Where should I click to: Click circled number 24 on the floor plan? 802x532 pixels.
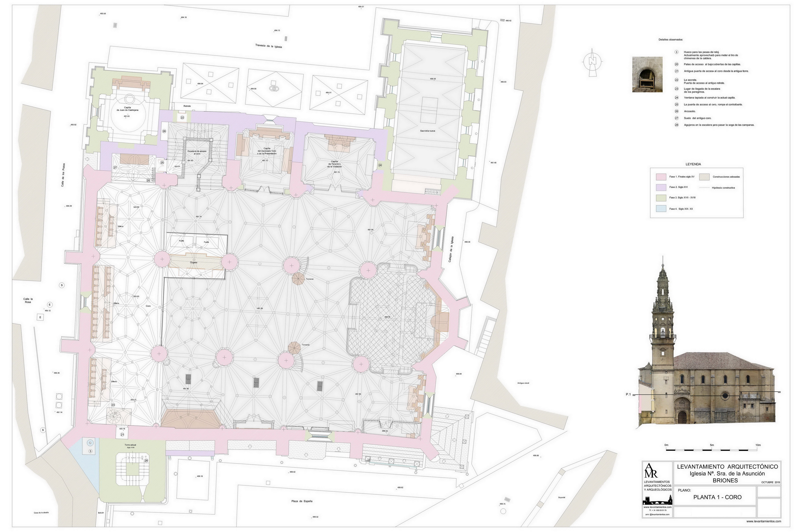380,165
